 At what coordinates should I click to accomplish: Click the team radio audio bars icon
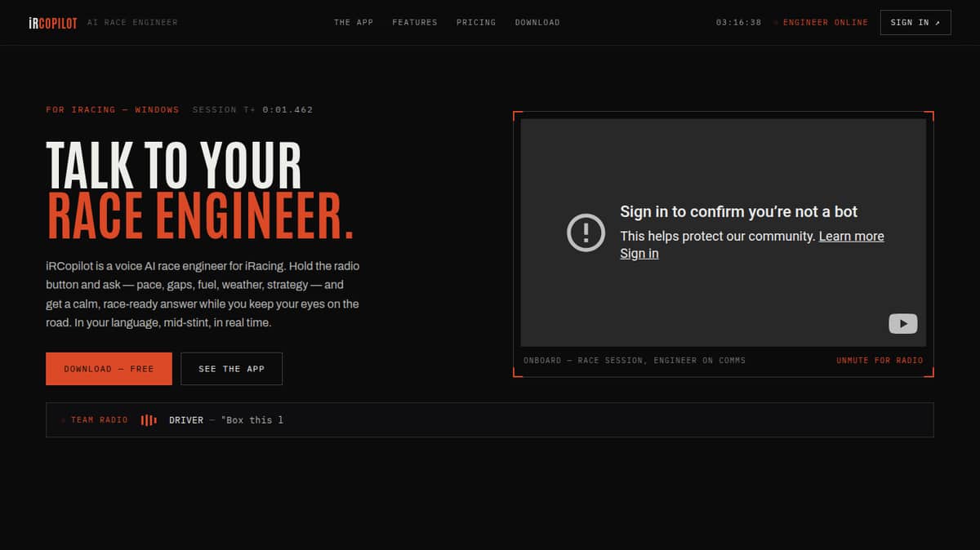(149, 420)
